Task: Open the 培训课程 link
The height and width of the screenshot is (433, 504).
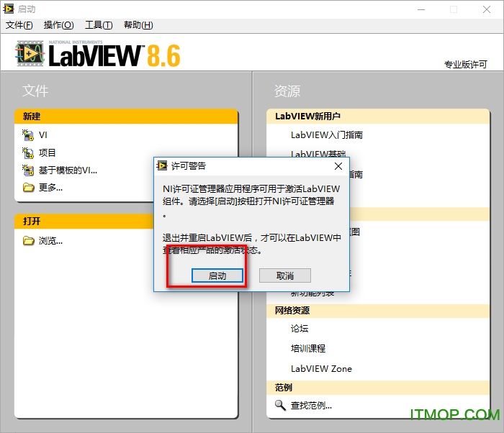Action: (x=308, y=349)
